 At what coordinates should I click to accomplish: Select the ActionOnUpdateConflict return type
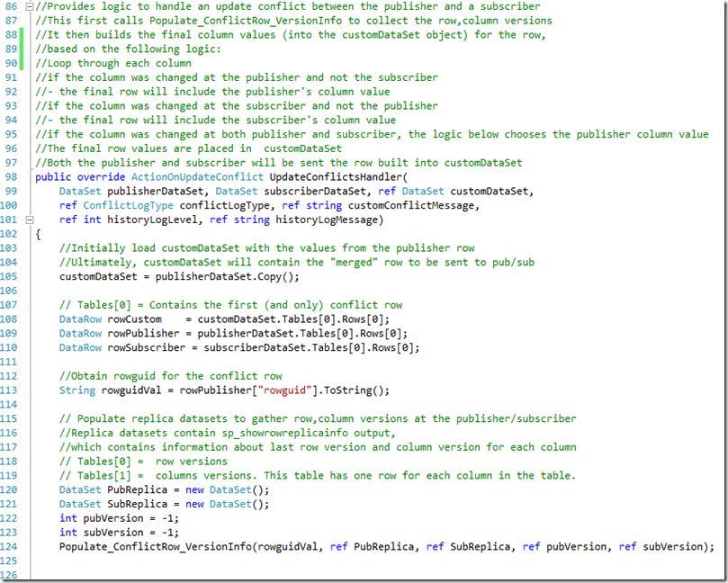click(197, 177)
